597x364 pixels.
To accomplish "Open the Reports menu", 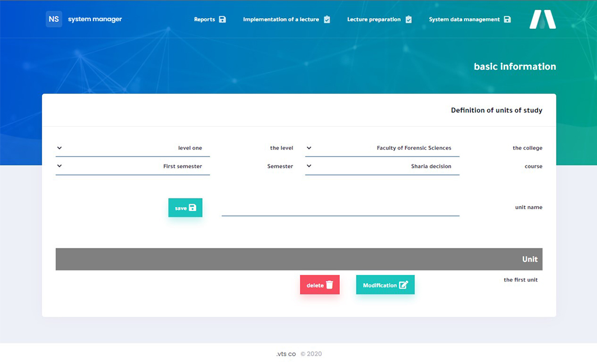I will pos(210,20).
